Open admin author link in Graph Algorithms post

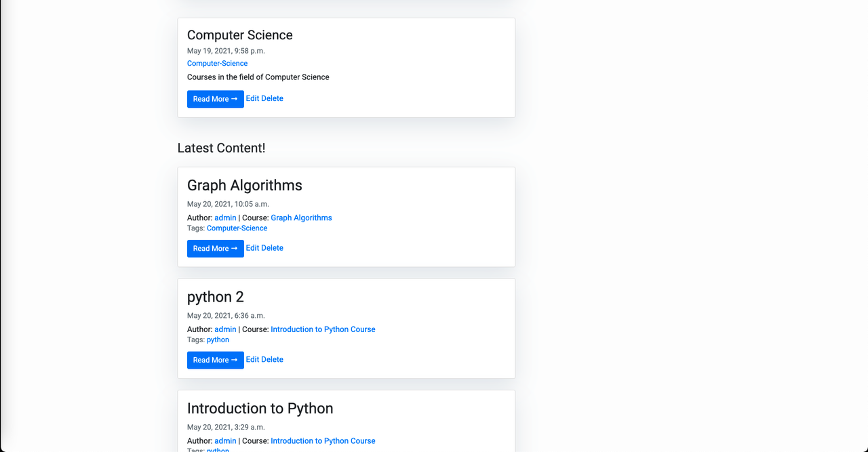point(225,218)
